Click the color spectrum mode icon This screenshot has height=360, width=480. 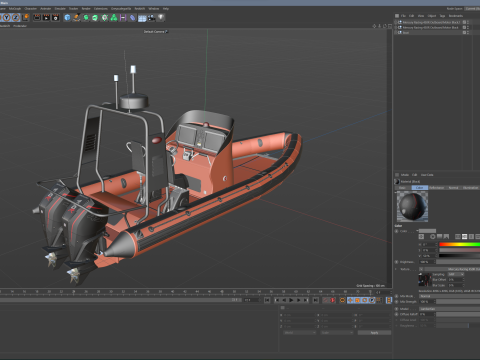click(439, 237)
